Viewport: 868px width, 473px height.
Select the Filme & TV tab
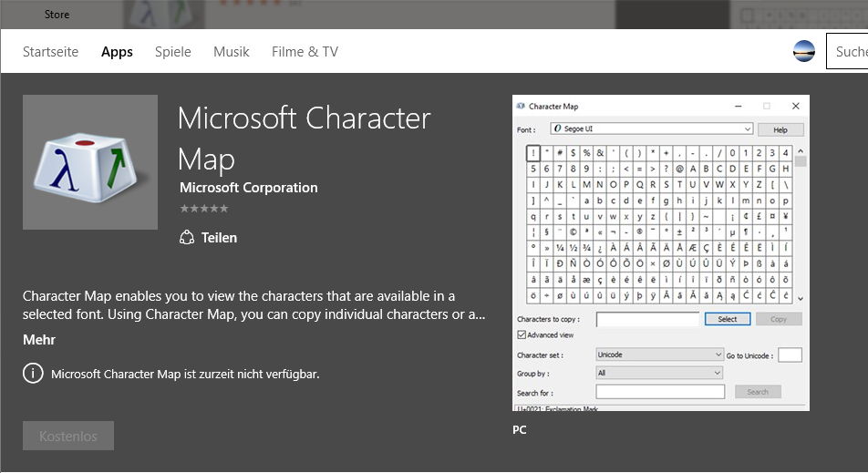pyautogui.click(x=305, y=51)
